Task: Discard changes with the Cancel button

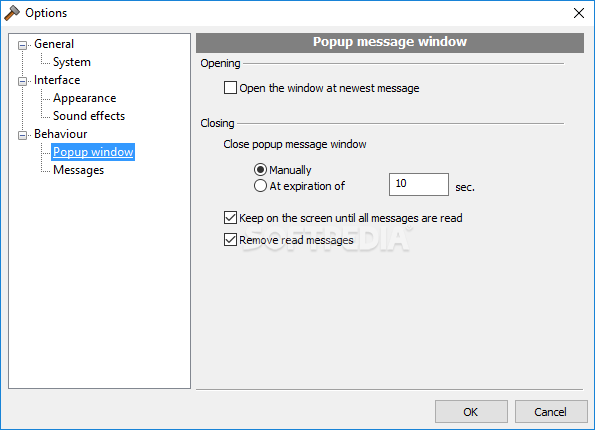Action: point(551,411)
